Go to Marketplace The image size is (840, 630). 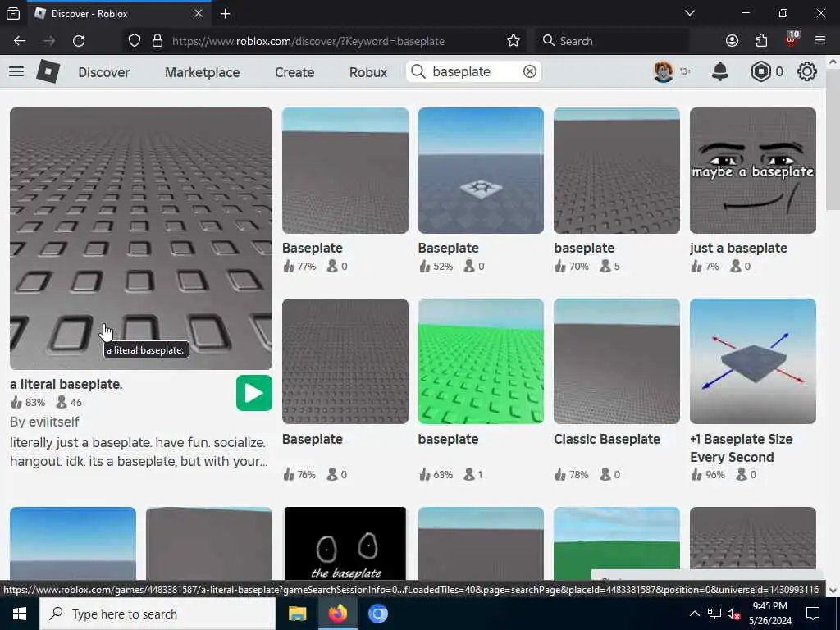click(x=202, y=72)
